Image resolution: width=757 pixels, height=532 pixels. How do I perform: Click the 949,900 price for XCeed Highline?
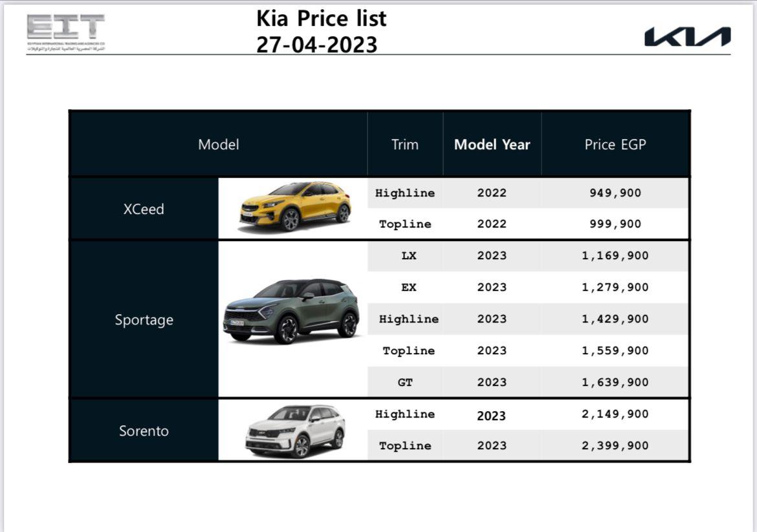[615, 193]
